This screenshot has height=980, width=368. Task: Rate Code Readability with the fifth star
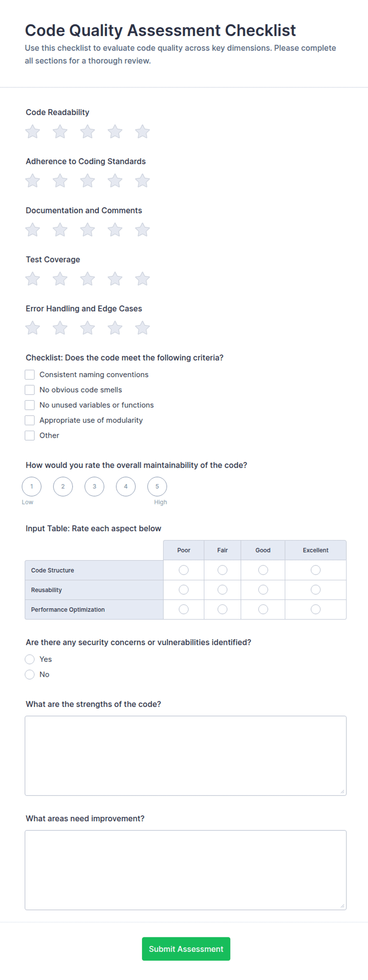tap(142, 132)
